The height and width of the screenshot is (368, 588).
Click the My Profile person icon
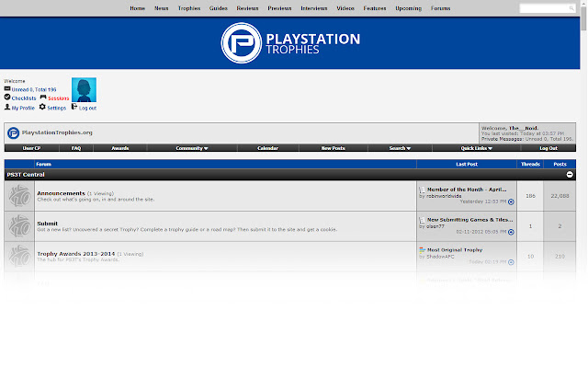[x=7, y=107]
